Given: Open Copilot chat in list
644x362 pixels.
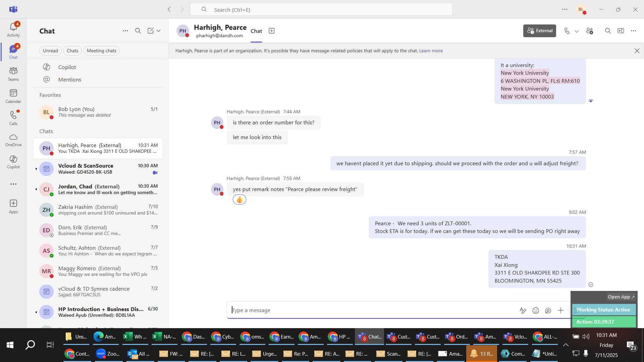Looking at the screenshot, I should point(98,67).
